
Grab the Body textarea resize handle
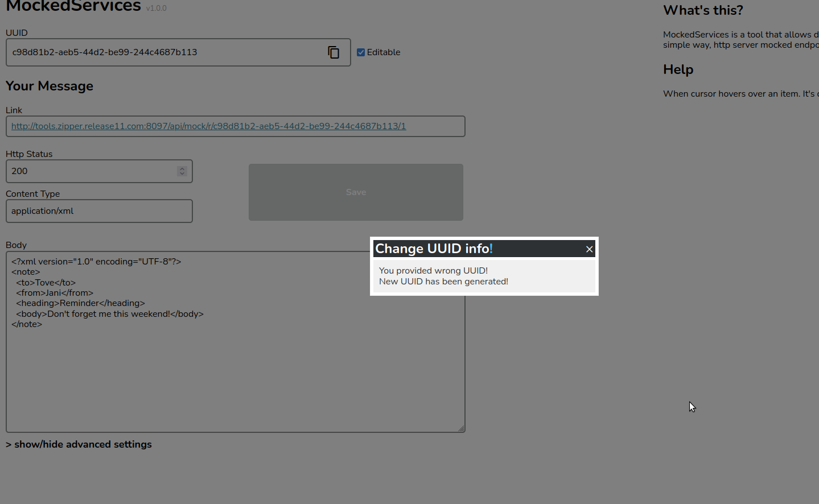[461, 428]
